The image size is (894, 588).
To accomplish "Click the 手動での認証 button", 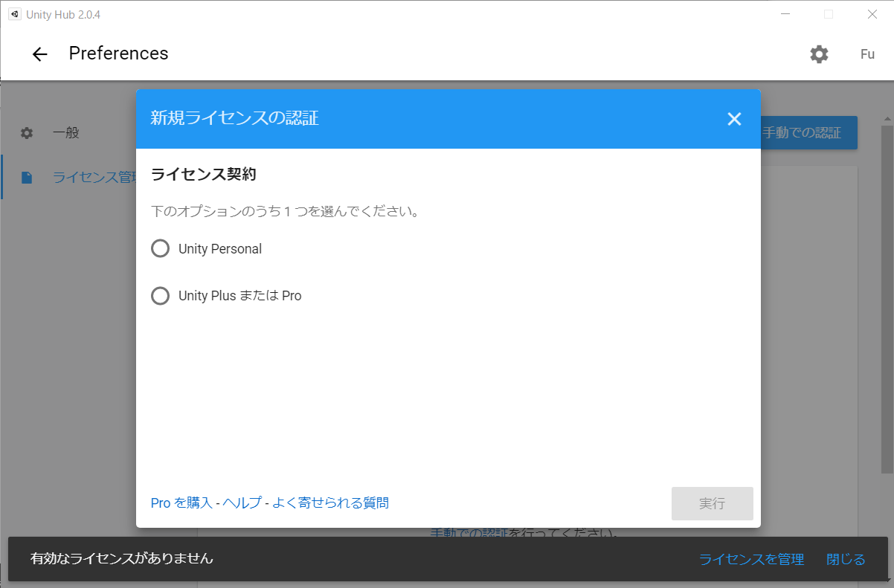I will [809, 133].
